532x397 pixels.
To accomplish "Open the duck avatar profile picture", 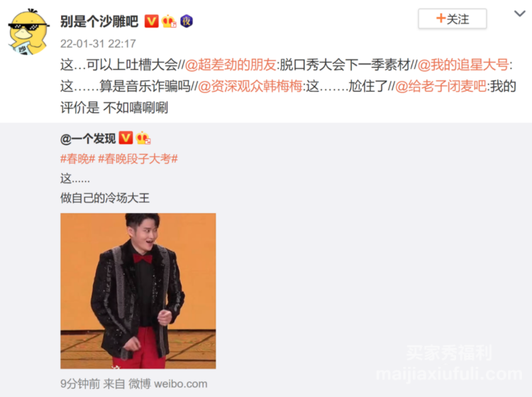I will pos(28,33).
